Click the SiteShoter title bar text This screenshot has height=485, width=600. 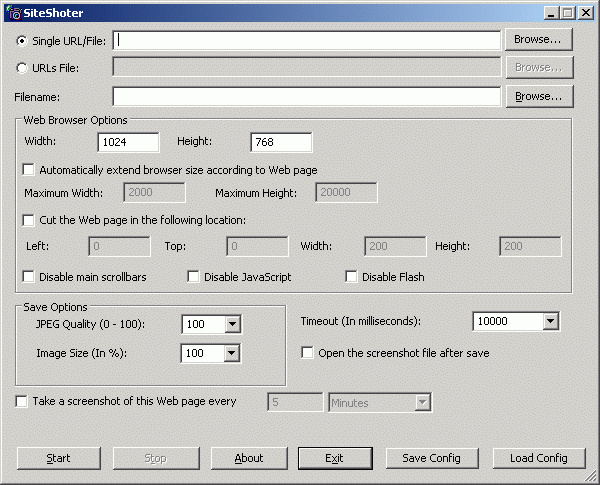tap(53, 13)
